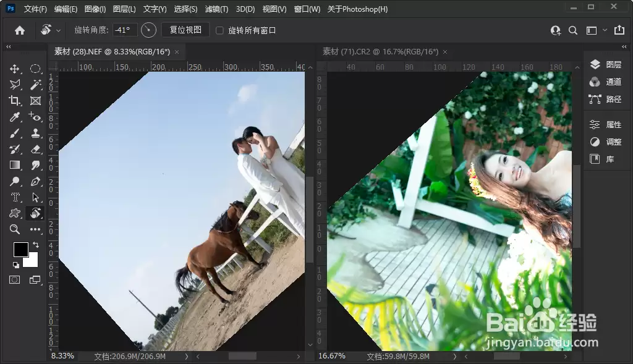This screenshot has height=364, width=633.
Task: Open the 图层 panel
Action: coord(606,64)
